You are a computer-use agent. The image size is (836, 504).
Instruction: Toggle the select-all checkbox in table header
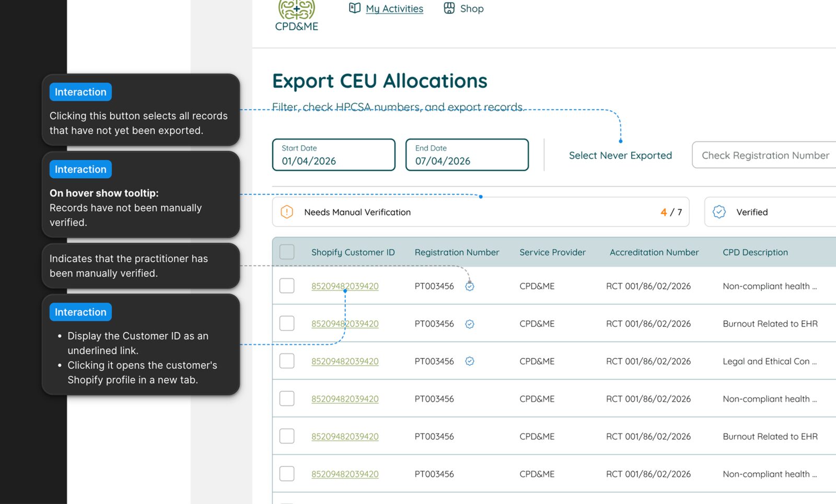click(287, 252)
